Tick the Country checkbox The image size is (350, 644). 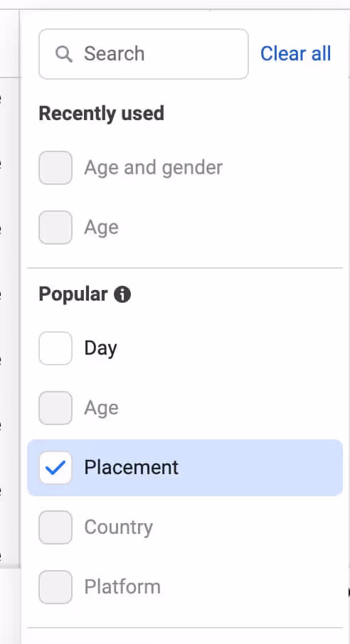(55, 527)
